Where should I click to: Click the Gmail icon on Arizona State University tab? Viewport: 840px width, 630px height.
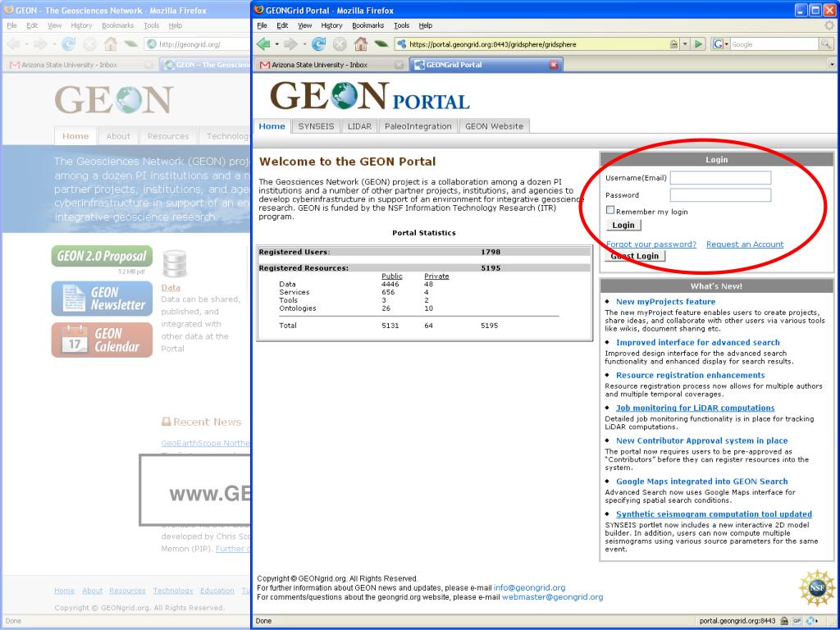(x=265, y=65)
